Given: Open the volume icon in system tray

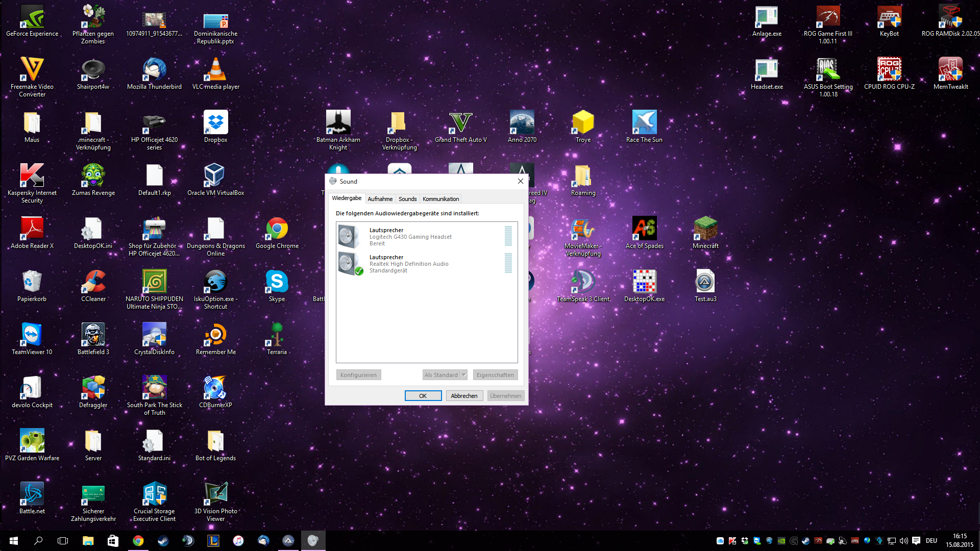Looking at the screenshot, I should point(903,541).
